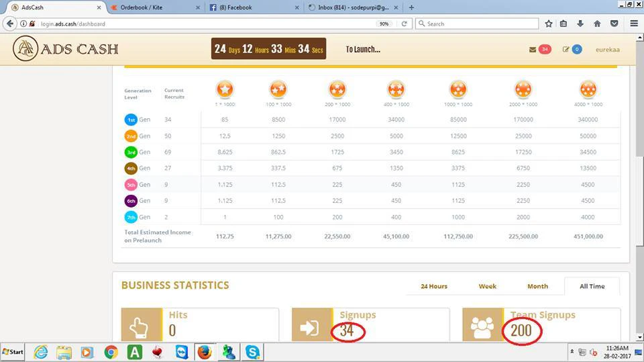Screen dimensions: 644x362
Task: Click the seven-star 4000 * 1000 rank icon
Action: click(588, 89)
